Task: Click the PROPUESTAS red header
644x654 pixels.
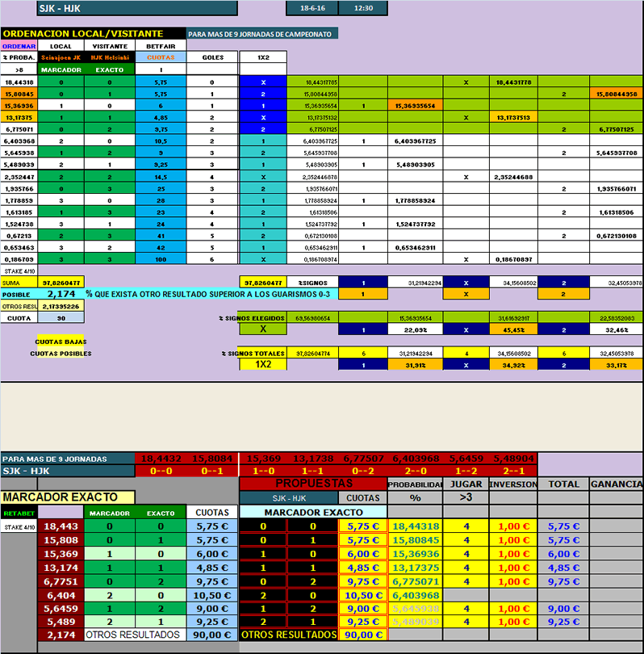Action: point(313,483)
